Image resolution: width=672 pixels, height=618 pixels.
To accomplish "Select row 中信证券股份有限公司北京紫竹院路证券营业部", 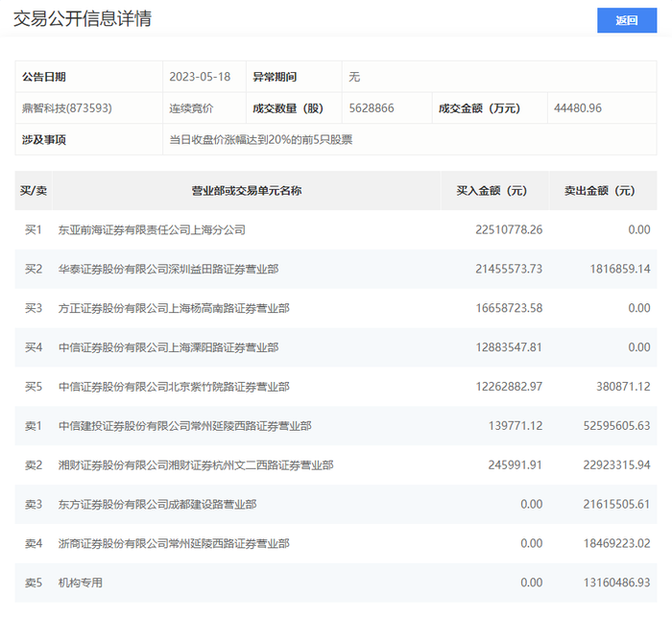I will pyautogui.click(x=336, y=387).
